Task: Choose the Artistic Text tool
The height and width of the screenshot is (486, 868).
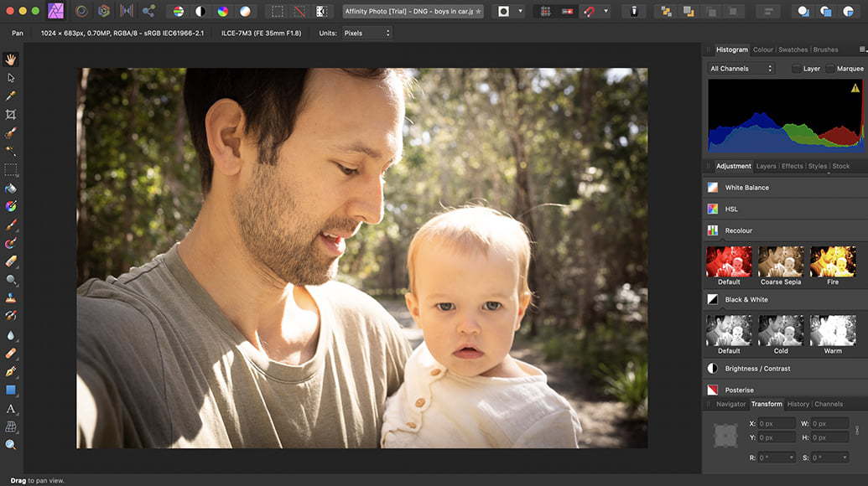Action: pos(11,409)
